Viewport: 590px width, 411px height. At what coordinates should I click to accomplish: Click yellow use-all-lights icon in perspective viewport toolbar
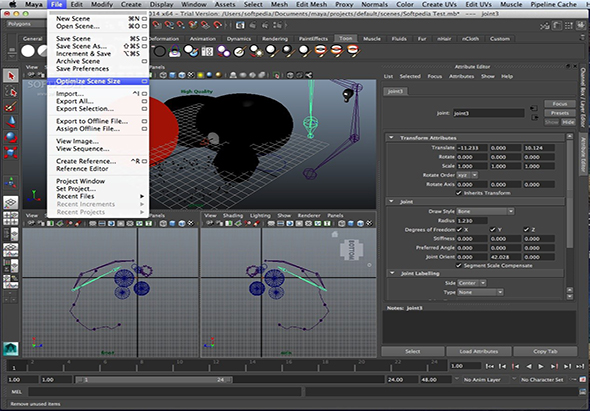coord(201,75)
